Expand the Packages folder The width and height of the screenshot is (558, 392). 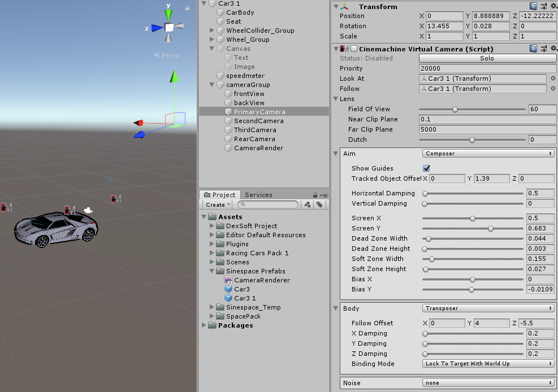pos(204,325)
